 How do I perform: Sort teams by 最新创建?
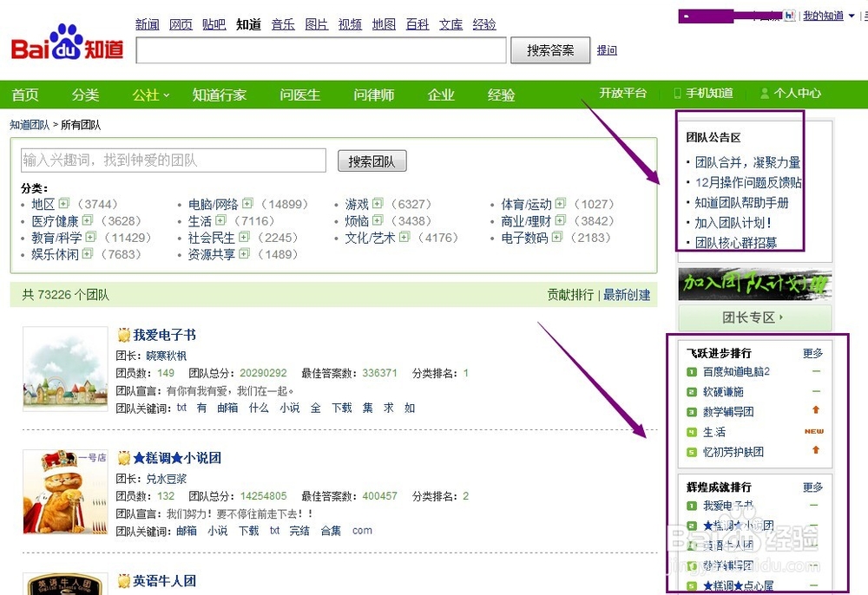click(x=627, y=295)
